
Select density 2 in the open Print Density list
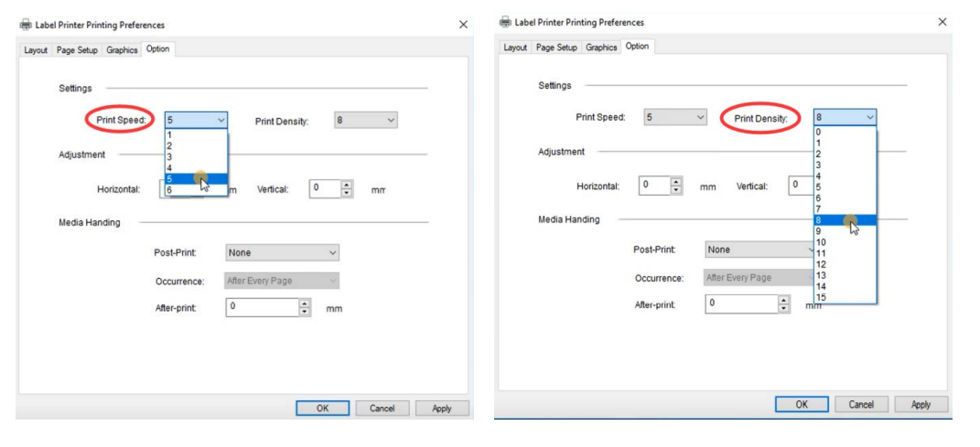845,154
